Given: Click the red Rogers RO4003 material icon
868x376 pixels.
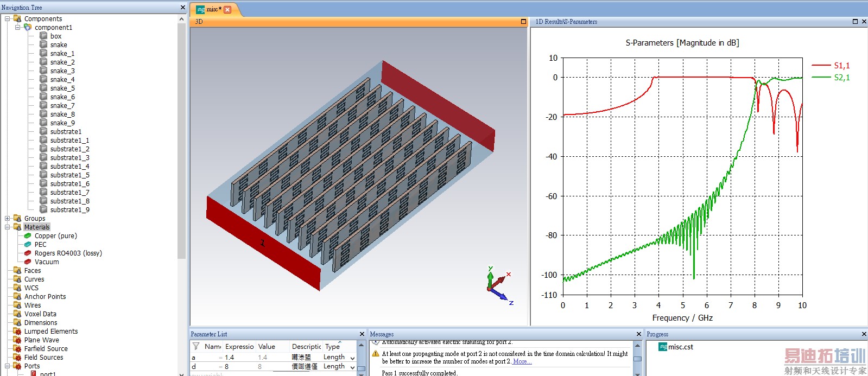Looking at the screenshot, I should (28, 253).
